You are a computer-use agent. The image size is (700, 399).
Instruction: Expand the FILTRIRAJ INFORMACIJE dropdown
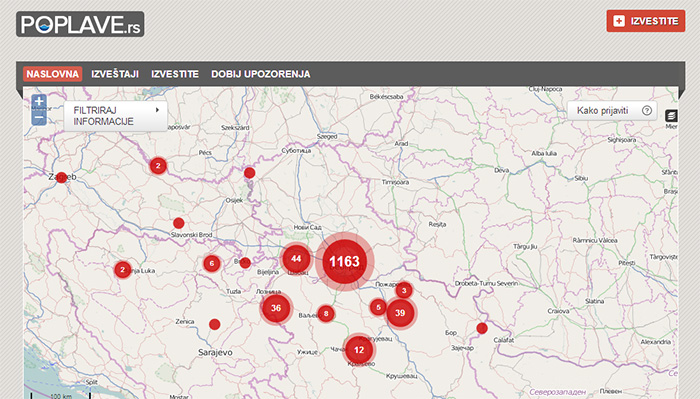(x=116, y=116)
